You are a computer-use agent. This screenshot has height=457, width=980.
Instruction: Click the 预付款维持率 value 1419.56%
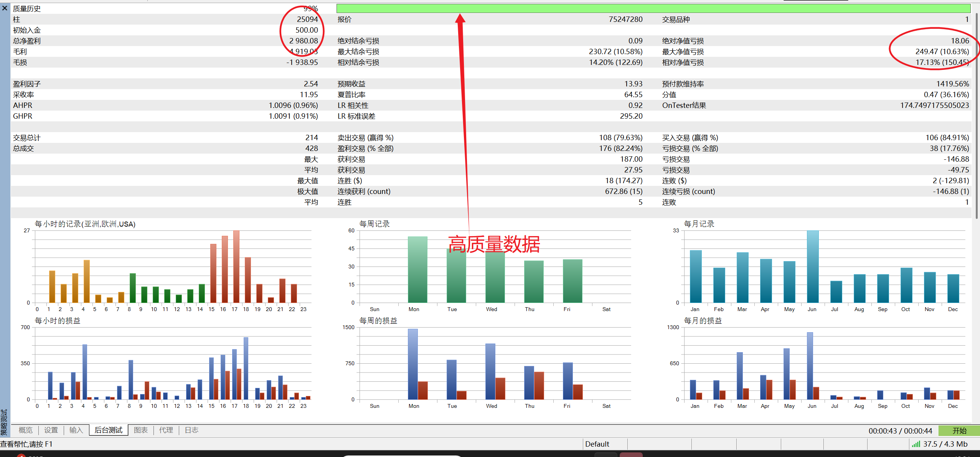coord(952,84)
